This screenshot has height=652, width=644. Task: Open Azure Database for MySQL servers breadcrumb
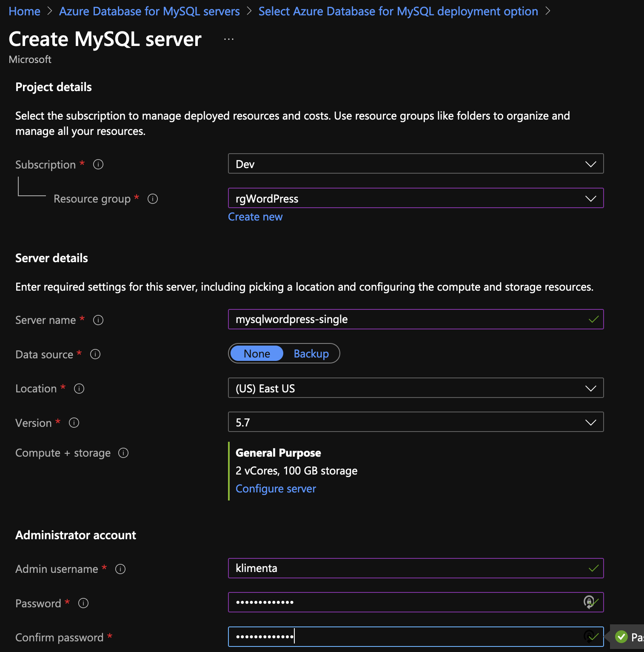pos(149,11)
